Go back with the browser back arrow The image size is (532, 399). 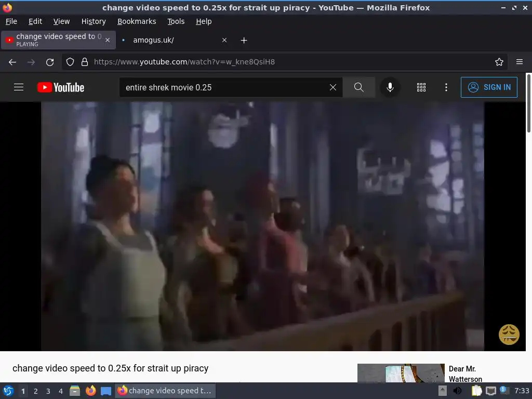point(12,62)
